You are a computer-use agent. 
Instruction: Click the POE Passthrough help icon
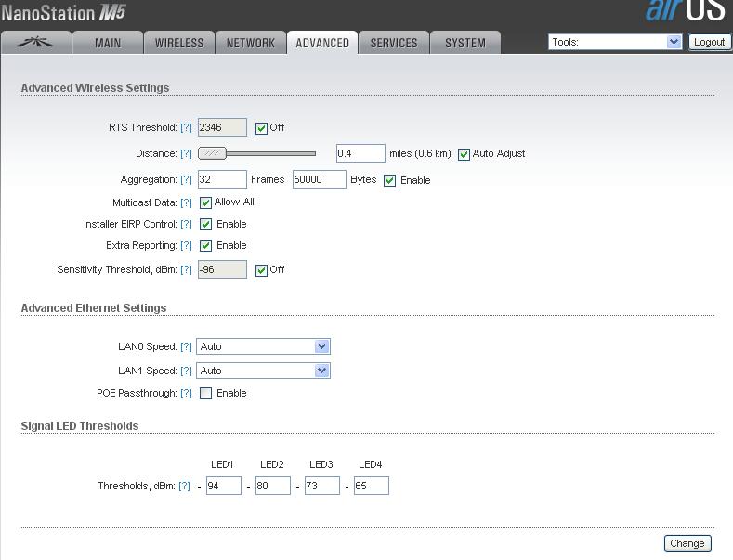pos(186,394)
